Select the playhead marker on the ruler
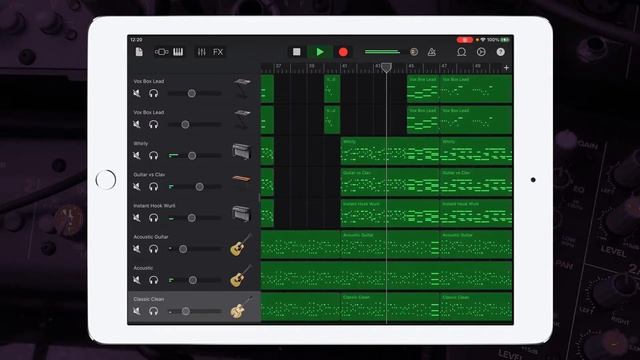This screenshot has width=640, height=360. coord(386,68)
